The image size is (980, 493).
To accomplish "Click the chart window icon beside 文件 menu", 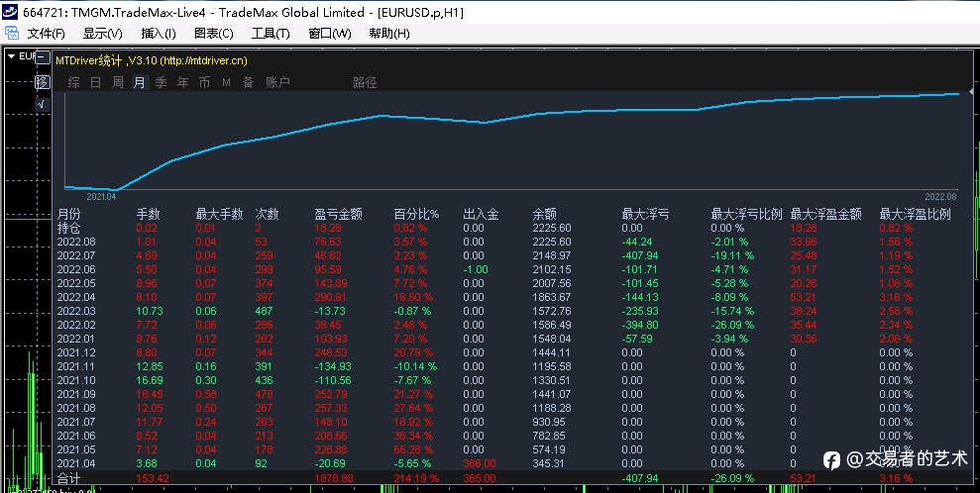I will click(x=11, y=33).
